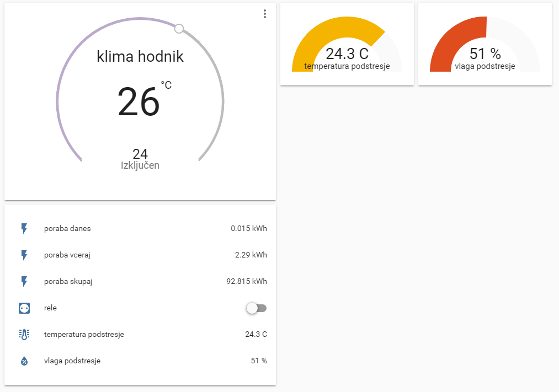Open the temperatura podstresje gauge card
This screenshot has height=392, width=559.
click(x=347, y=44)
